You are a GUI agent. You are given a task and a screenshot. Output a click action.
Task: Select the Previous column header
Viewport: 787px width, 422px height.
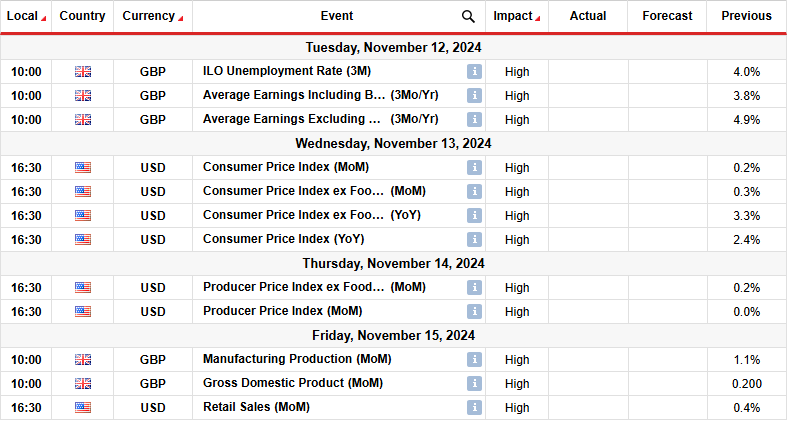coord(746,16)
